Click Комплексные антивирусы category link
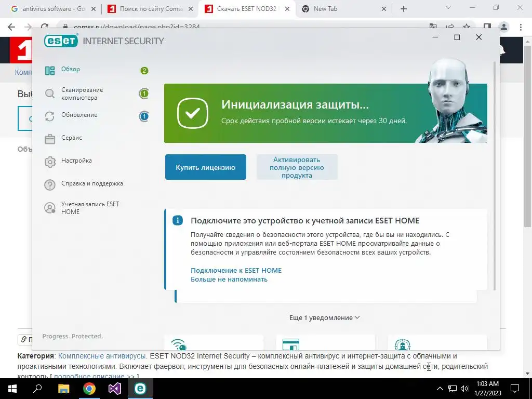Screen dimensions: 532x399 coord(102,356)
